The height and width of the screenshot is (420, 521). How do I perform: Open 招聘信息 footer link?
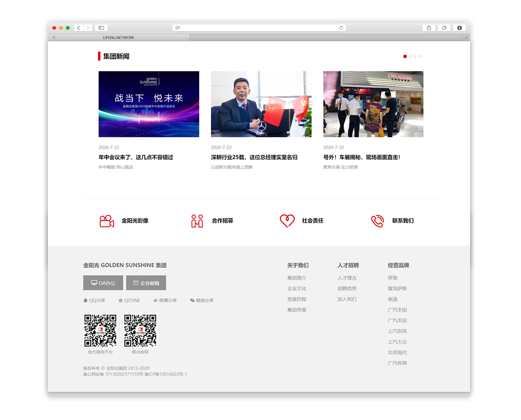tap(347, 288)
